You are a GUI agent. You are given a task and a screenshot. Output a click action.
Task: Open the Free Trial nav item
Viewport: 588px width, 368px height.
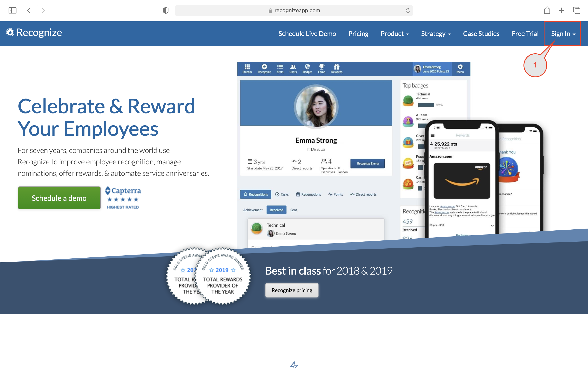point(525,34)
